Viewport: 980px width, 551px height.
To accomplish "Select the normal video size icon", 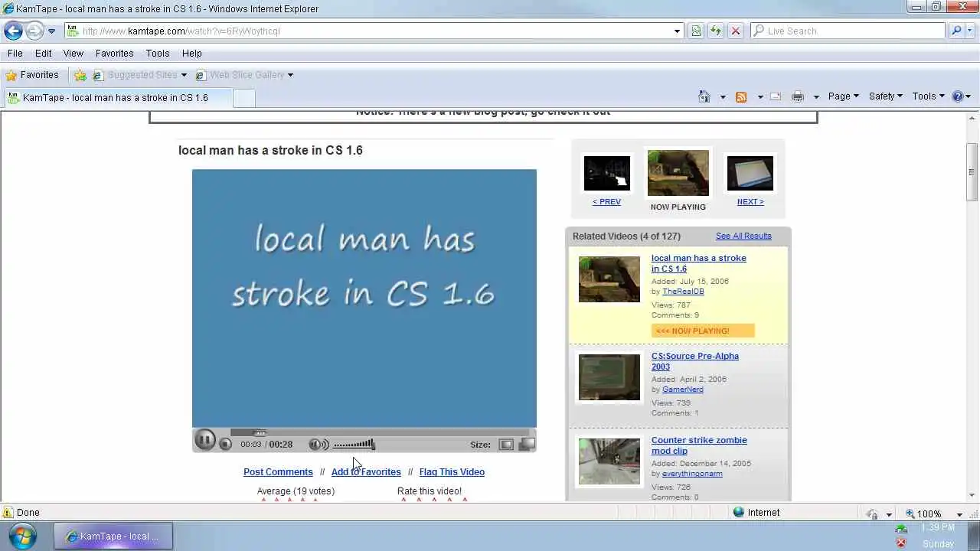I will click(x=506, y=445).
